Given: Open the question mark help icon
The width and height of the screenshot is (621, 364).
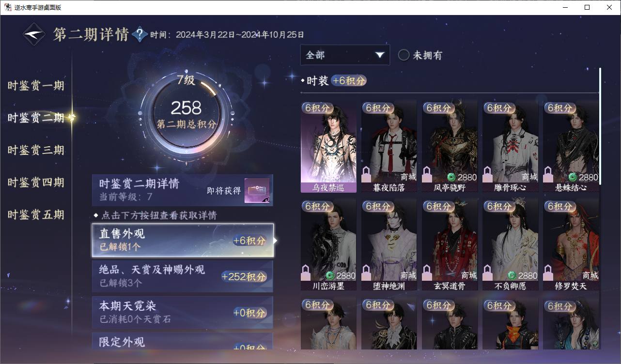Looking at the screenshot, I should (140, 34).
